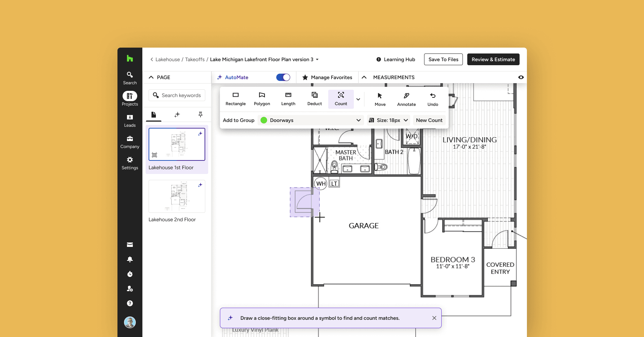
Task: Open the time tracker stopwatch icon
Action: 130,274
